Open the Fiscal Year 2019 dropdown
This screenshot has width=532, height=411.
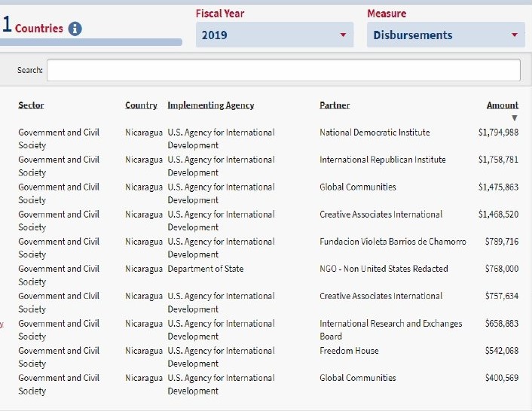pyautogui.click(x=274, y=35)
